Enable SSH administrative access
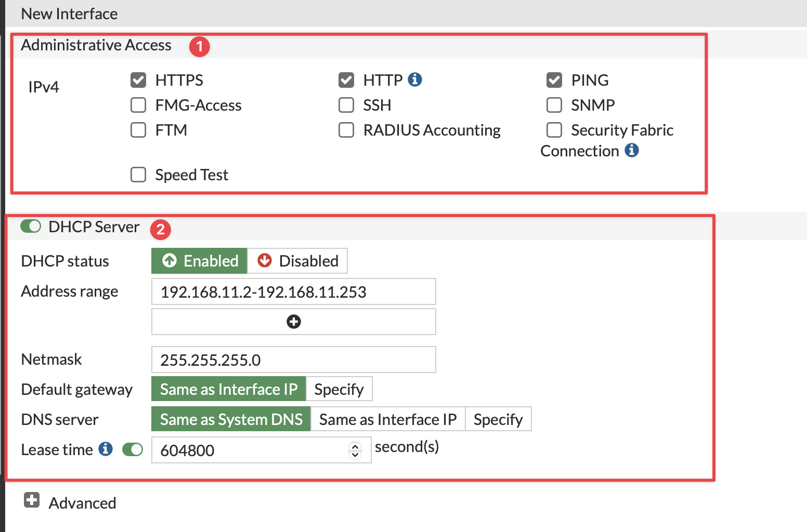807x532 pixels. point(346,105)
